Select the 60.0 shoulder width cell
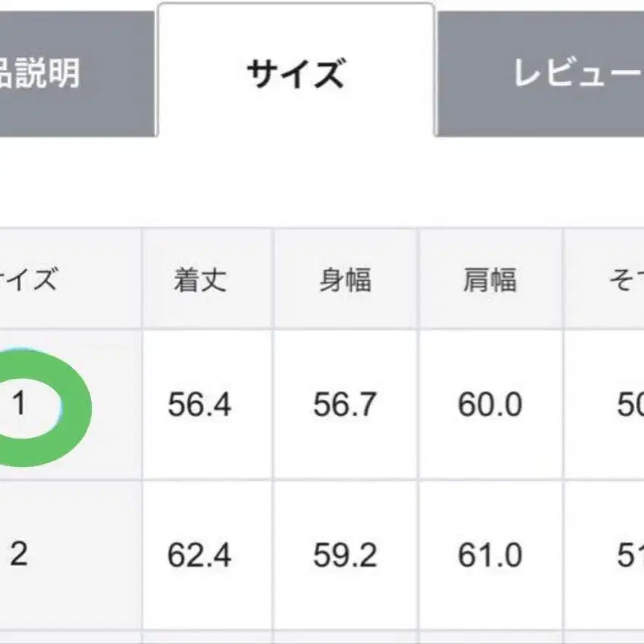The image size is (644, 644). [490, 405]
